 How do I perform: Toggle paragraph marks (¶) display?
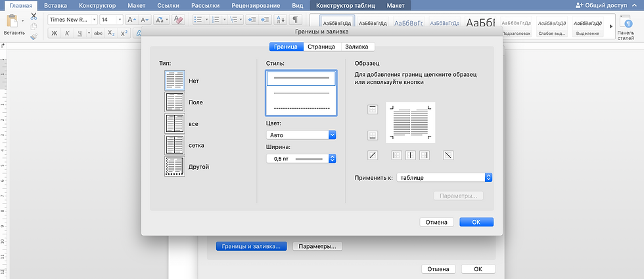295,20
